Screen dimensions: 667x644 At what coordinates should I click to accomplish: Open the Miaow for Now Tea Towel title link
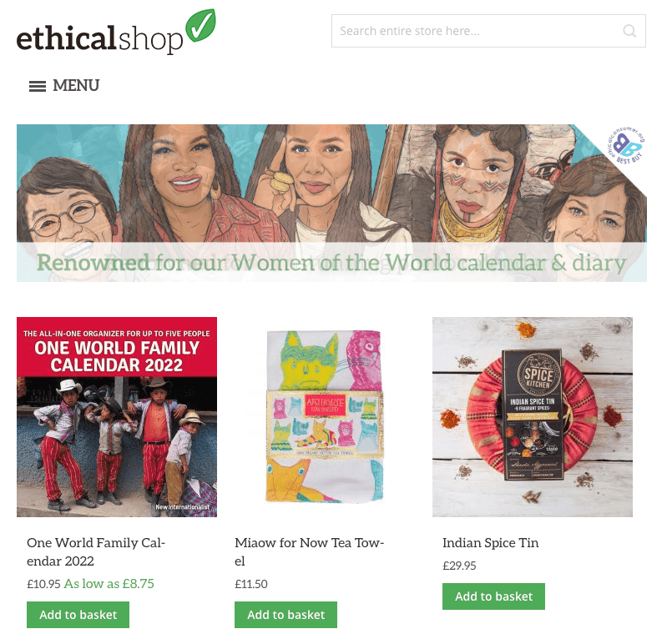pyautogui.click(x=309, y=551)
